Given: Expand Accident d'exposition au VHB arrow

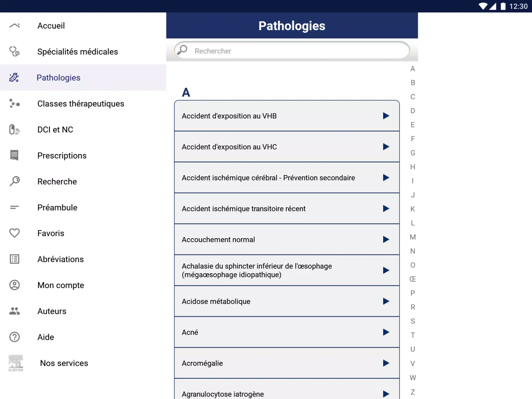Looking at the screenshot, I should pyautogui.click(x=386, y=116).
